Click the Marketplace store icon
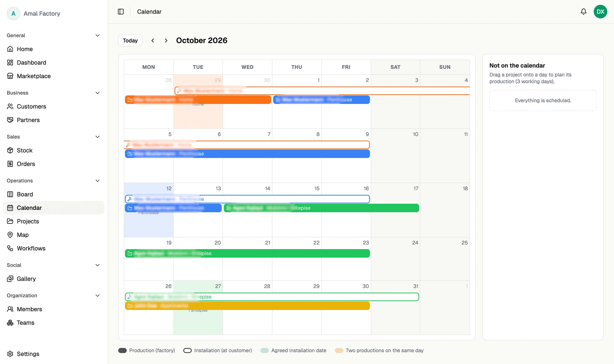The image size is (614, 364). pos(10,76)
